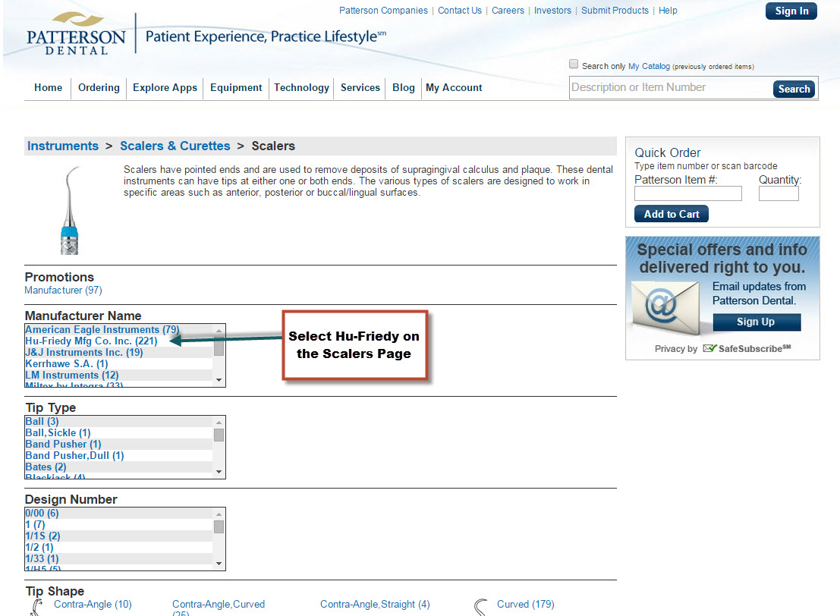840x616 pixels.
Task: Select Contra-Angle,Curved tip shape
Action: pyautogui.click(x=219, y=608)
